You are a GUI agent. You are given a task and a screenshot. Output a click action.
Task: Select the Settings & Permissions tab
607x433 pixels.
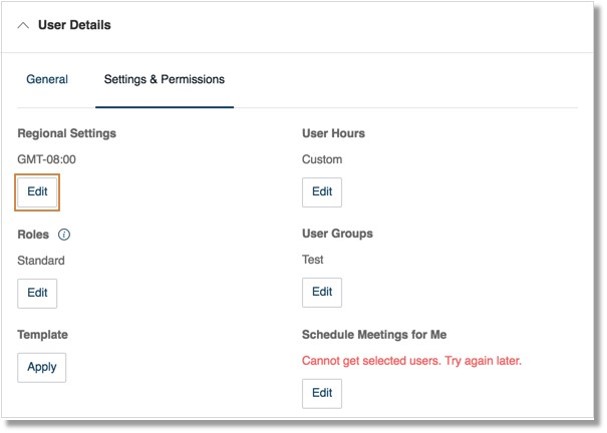(x=164, y=79)
